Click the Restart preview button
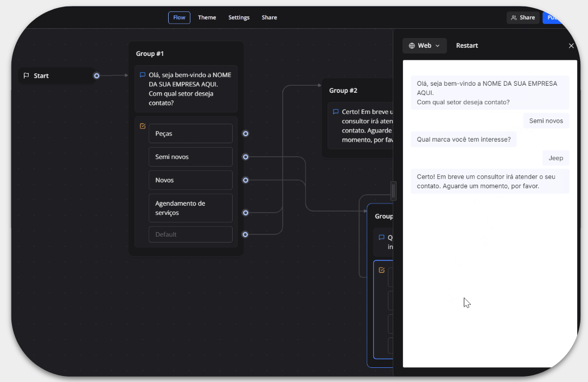 [466, 46]
